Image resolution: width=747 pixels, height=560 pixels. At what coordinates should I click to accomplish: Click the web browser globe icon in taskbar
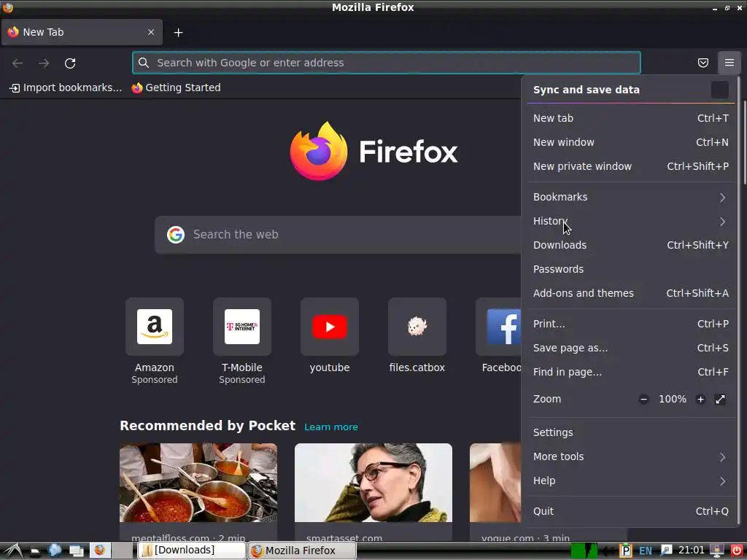55,551
